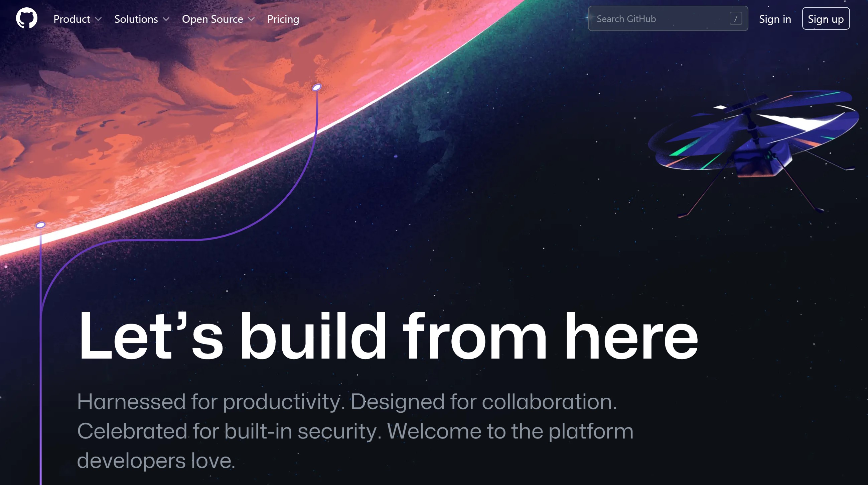Screen dimensions: 868x485
Task: Click the chevron next to Product
Action: pos(98,19)
